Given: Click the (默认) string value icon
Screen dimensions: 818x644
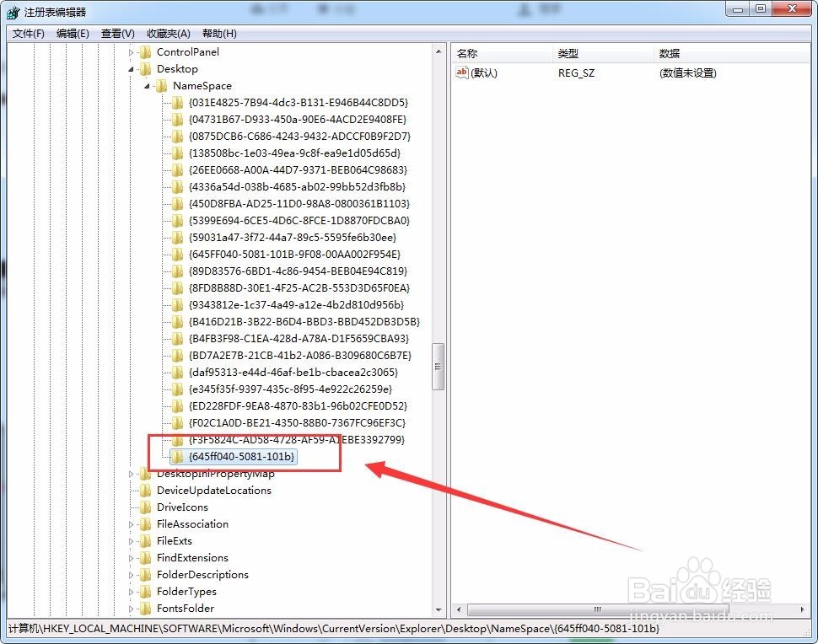Looking at the screenshot, I should point(461,72).
